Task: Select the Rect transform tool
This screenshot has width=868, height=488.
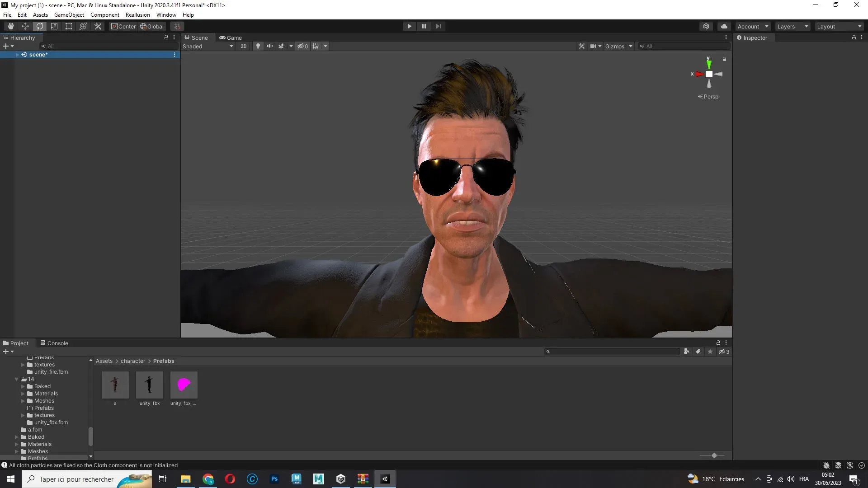Action: (68, 26)
